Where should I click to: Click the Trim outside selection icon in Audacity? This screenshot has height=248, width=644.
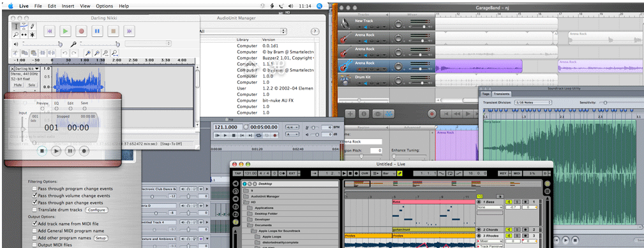(x=42, y=53)
